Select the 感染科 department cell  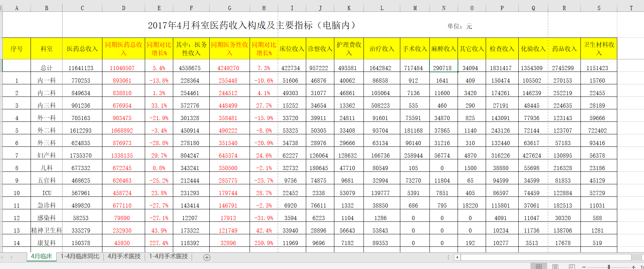pyautogui.click(x=47, y=216)
